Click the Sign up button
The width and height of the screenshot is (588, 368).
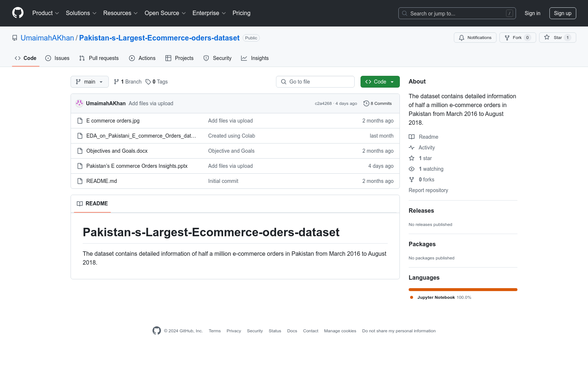point(563,13)
